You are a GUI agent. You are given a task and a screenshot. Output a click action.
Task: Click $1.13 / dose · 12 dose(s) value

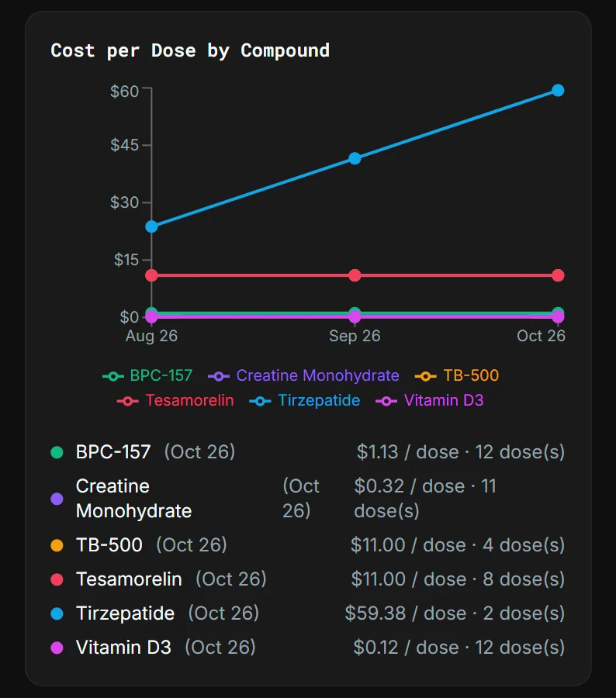pyautogui.click(x=461, y=452)
